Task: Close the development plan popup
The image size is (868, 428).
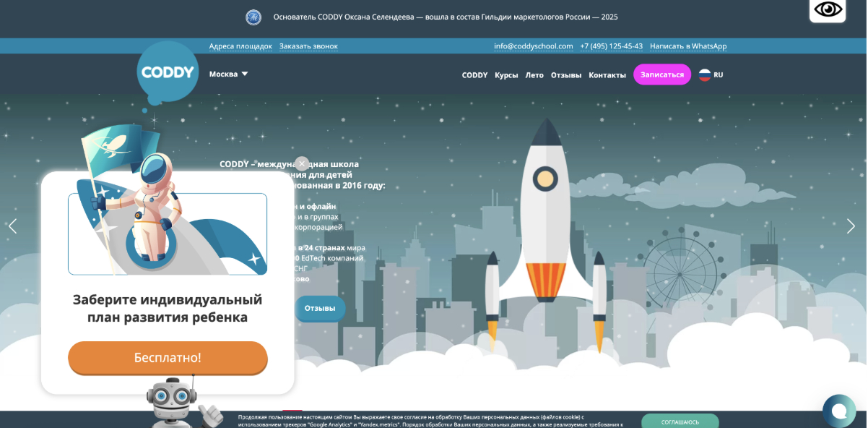Action: 302,164
